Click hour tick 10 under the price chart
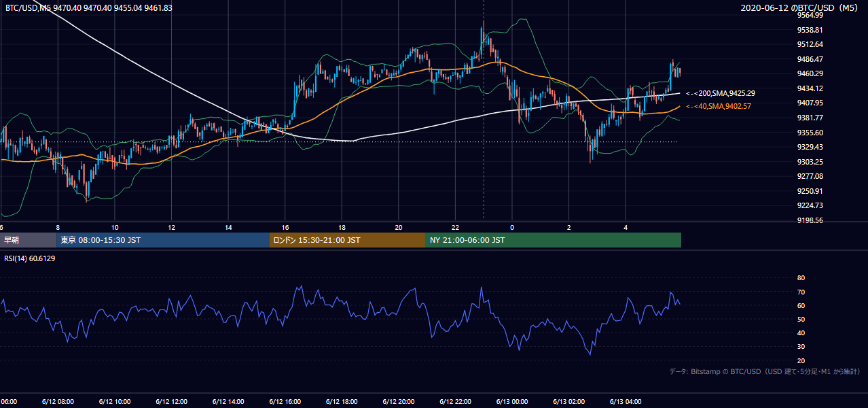The image size is (868, 408). pyautogui.click(x=115, y=227)
